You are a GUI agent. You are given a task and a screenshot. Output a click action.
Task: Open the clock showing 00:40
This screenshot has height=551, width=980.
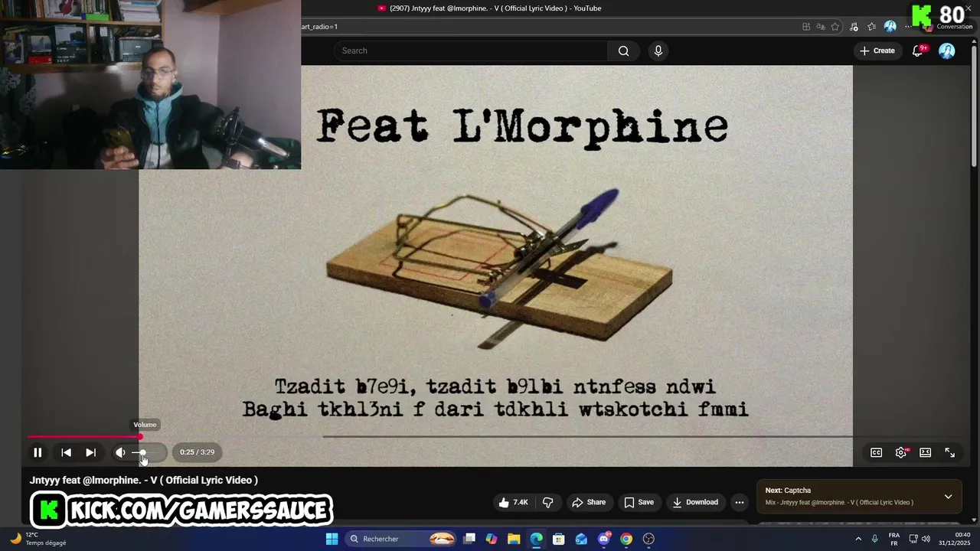tap(954, 539)
